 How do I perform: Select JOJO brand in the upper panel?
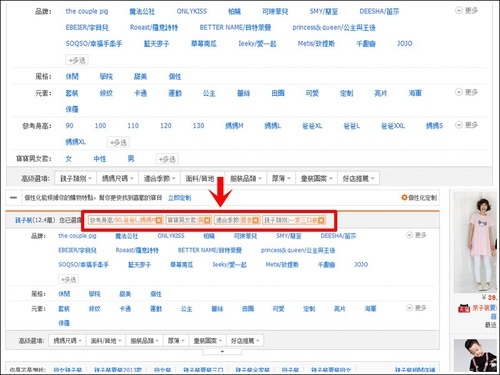click(x=404, y=43)
